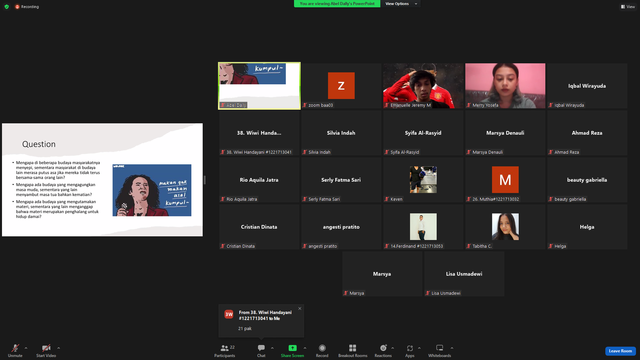Image resolution: width=640 pixels, height=360 pixels.
Task: Expand Whiteboards options arrow
Action: click(452, 348)
